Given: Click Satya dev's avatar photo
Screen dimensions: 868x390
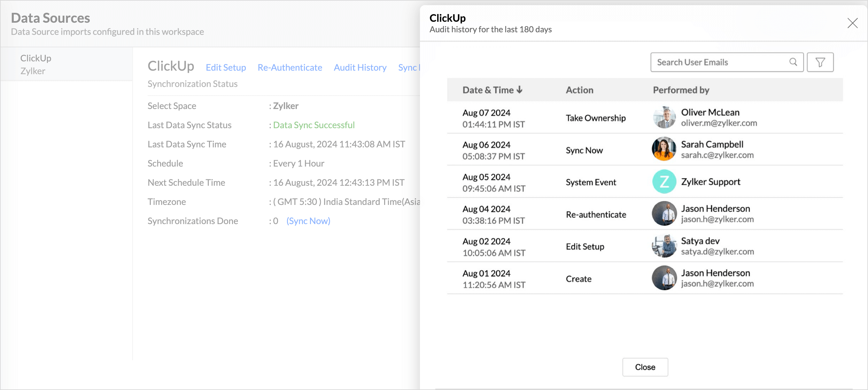Looking at the screenshot, I should pyautogui.click(x=664, y=246).
